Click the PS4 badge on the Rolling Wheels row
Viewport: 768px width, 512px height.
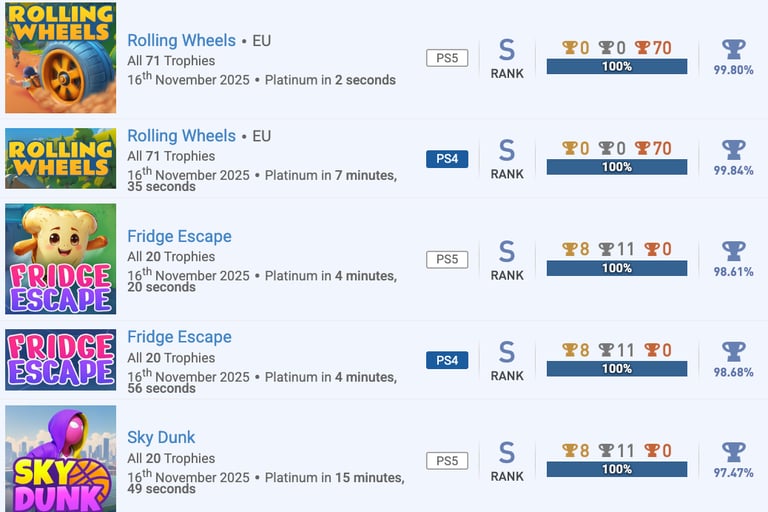tap(447, 159)
